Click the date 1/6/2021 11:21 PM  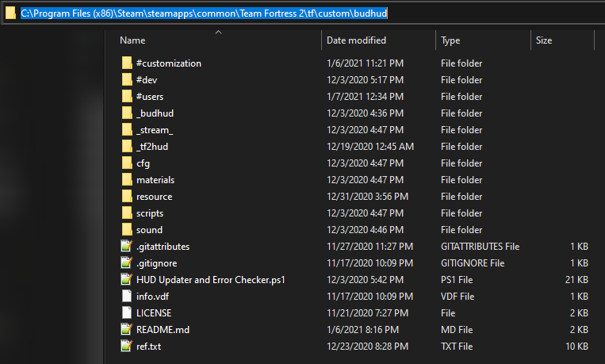click(x=365, y=63)
